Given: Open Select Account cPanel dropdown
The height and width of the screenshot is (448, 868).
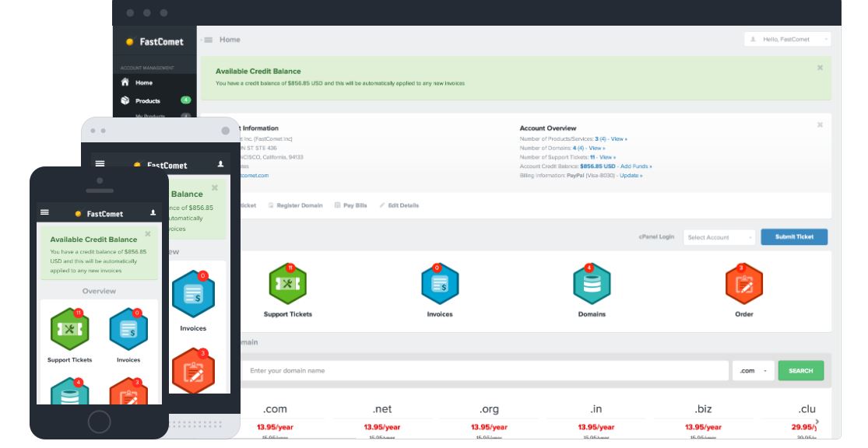Looking at the screenshot, I should [719, 237].
